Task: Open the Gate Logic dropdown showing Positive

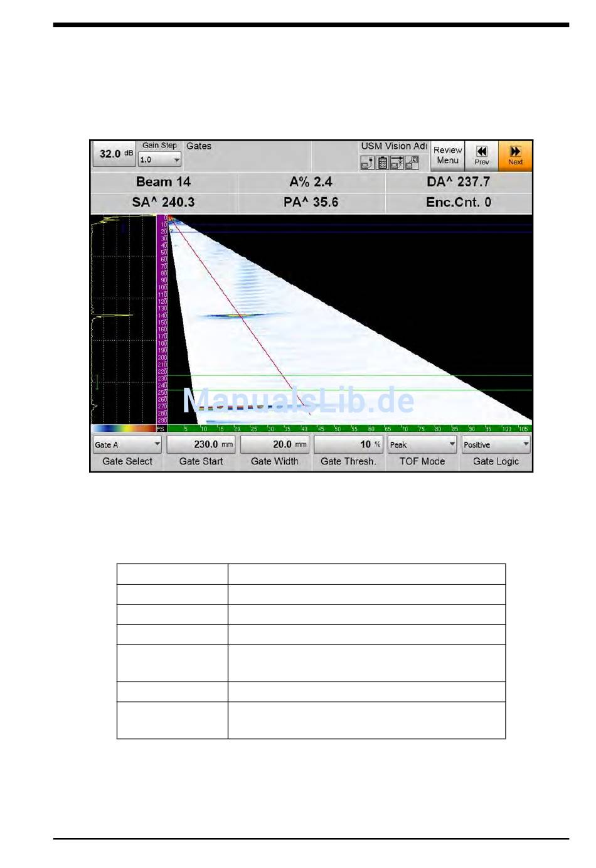Action: tap(496, 444)
